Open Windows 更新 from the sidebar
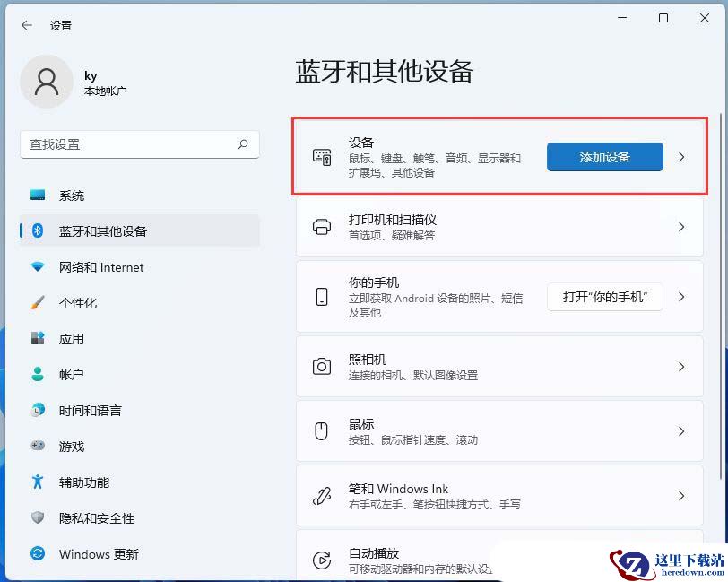 99,554
